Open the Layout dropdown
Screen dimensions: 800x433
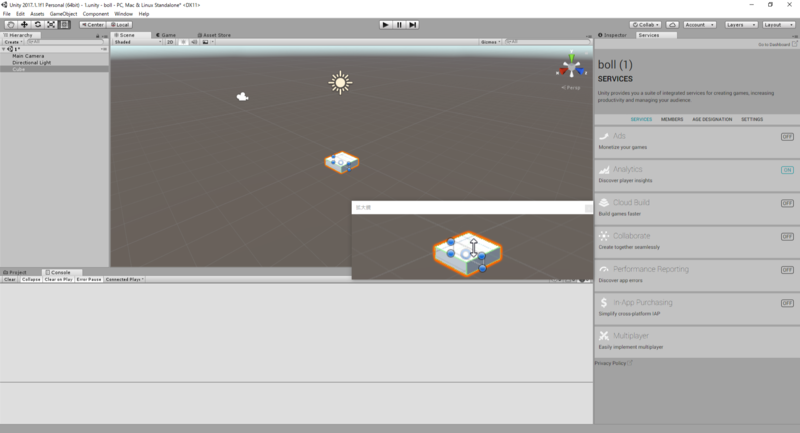click(779, 24)
